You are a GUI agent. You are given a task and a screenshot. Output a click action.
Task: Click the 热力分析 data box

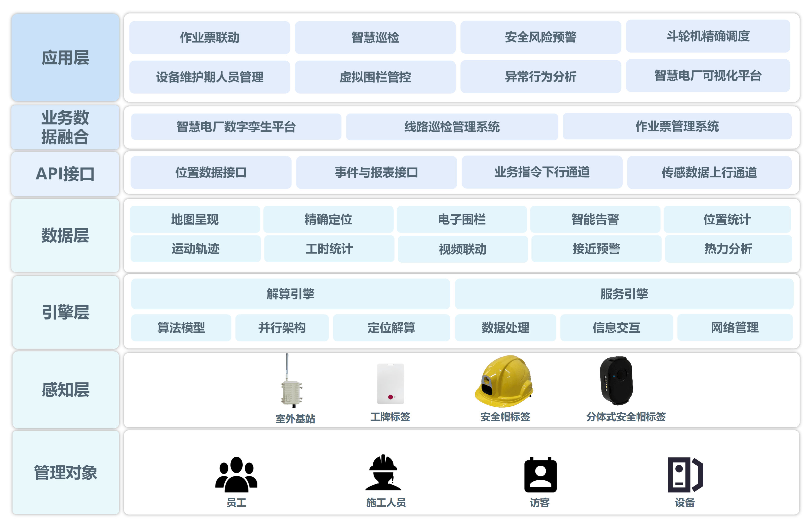(x=728, y=249)
